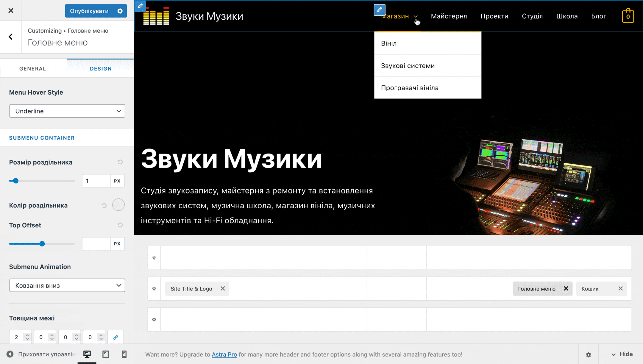Remove Головне меню builder element

coord(566,288)
